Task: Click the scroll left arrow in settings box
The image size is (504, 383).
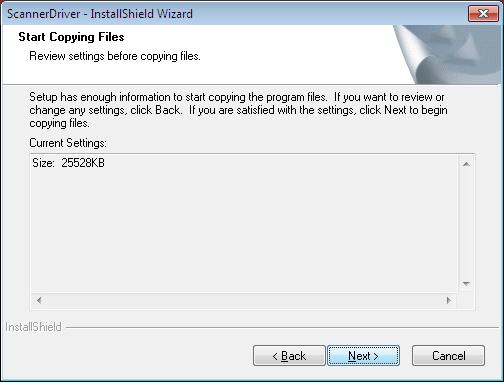Action: coord(39,300)
